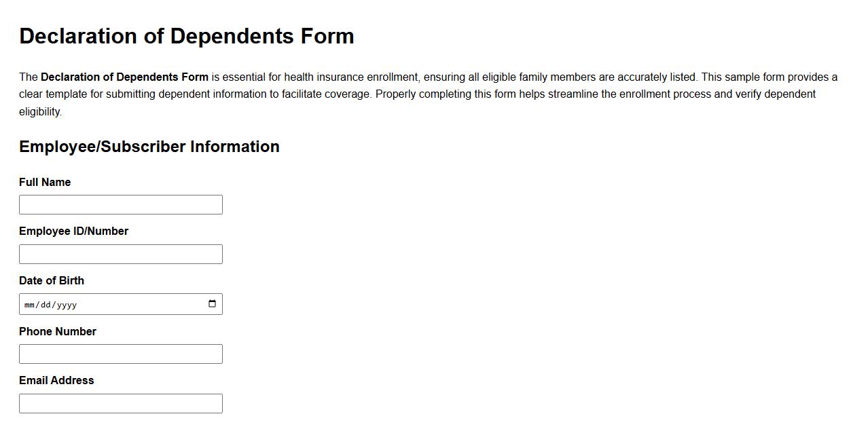Click inside the Email Address input box
Image resolution: width=868 pixels, height=431 pixels.
pos(121,403)
